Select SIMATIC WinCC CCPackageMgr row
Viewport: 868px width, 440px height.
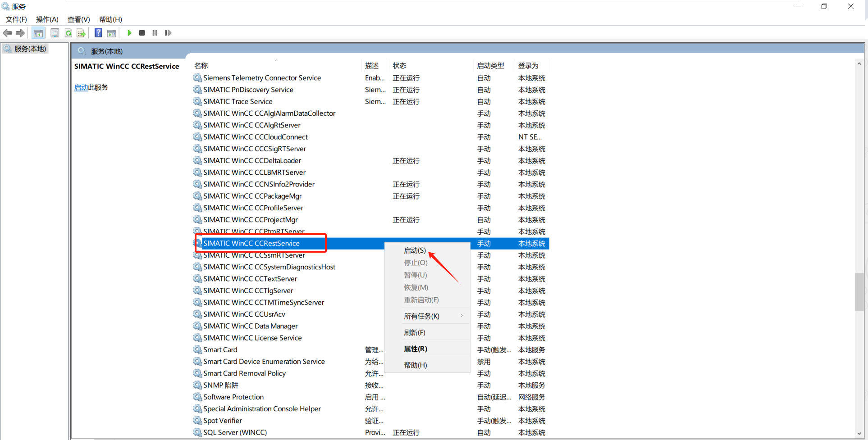[x=371, y=196]
